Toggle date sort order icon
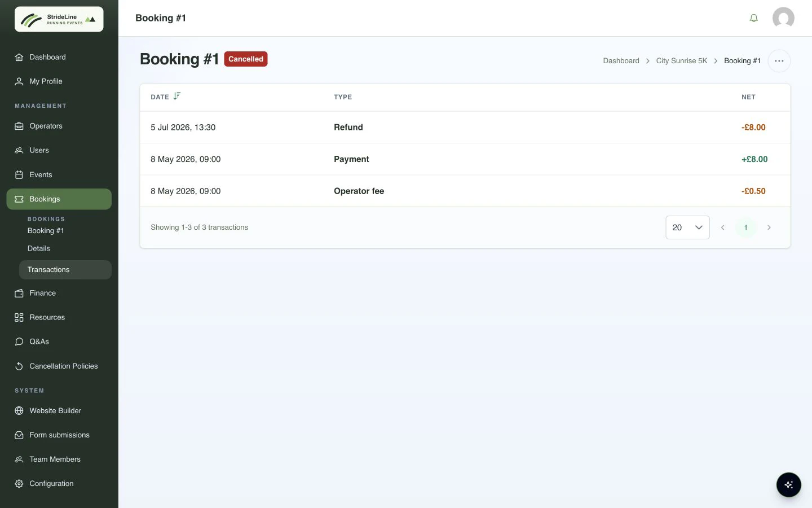Image resolution: width=812 pixels, height=508 pixels. [x=176, y=96]
